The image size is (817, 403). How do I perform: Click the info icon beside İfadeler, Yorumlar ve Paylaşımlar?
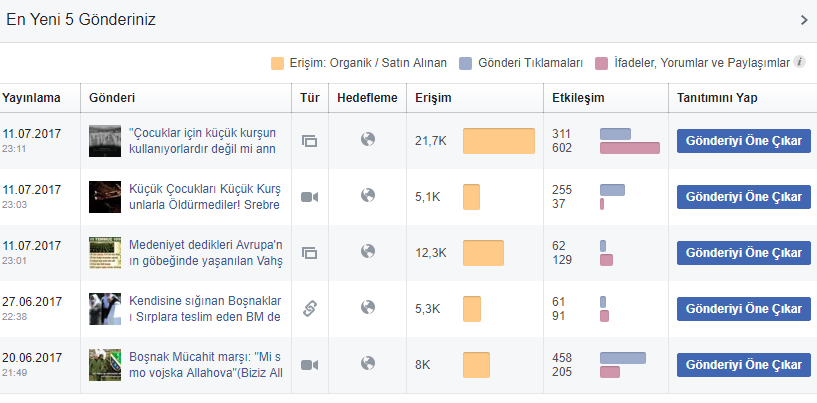pos(799,63)
